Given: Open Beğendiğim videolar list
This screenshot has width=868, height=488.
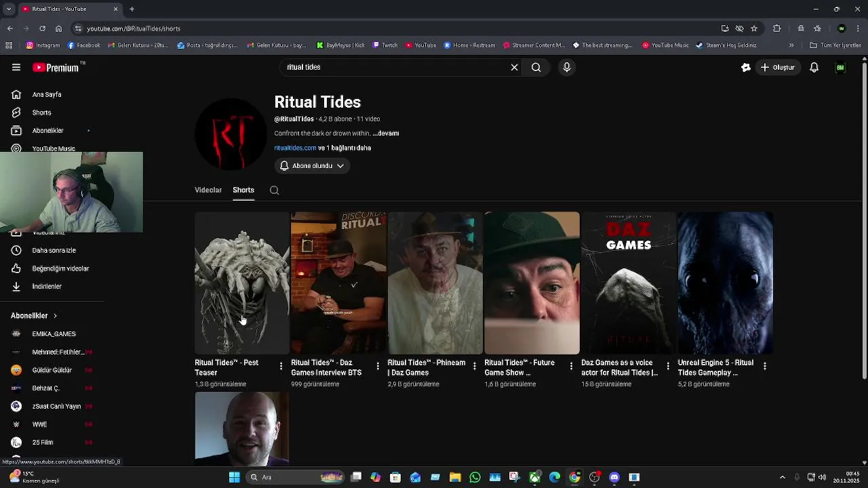Looking at the screenshot, I should coord(60,268).
